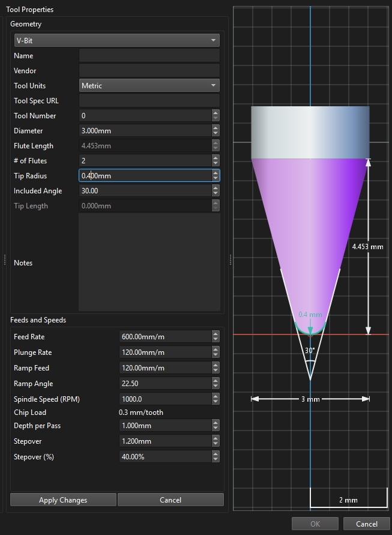Adjust the Tool Number stepper arrows
Viewport: 392px width, 535px height.
tap(216, 116)
